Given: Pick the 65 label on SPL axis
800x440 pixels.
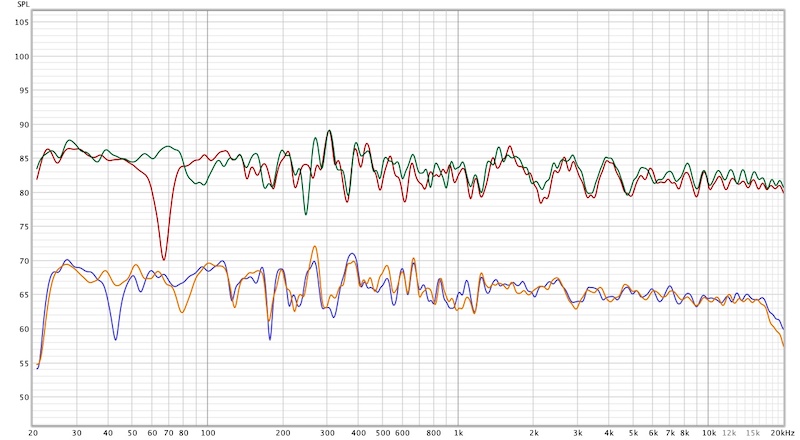Looking at the screenshot, I should click(x=24, y=295).
